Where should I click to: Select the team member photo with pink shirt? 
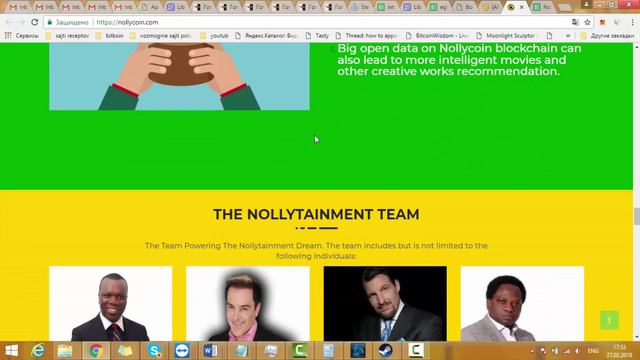point(248,303)
